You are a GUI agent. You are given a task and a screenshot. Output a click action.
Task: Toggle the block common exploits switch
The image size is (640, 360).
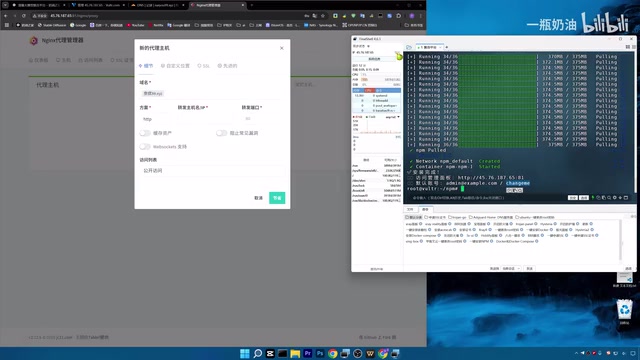coord(221,133)
